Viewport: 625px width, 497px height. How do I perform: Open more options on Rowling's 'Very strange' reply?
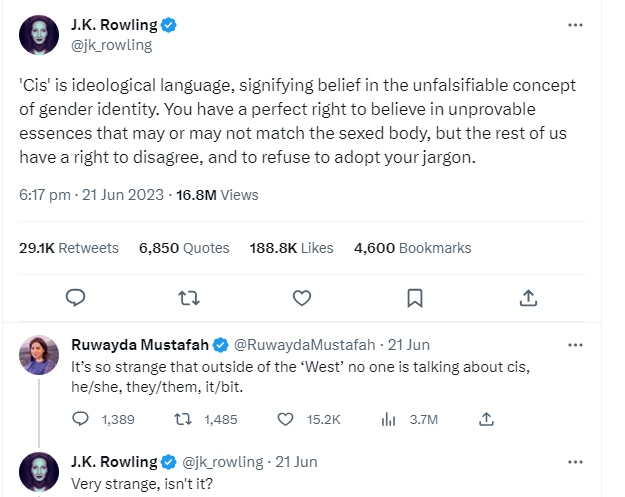[575, 462]
